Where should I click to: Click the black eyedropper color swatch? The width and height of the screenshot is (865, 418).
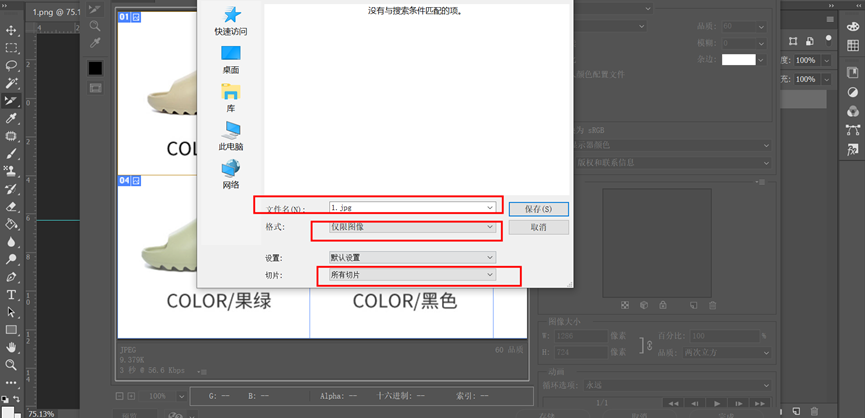tap(95, 68)
